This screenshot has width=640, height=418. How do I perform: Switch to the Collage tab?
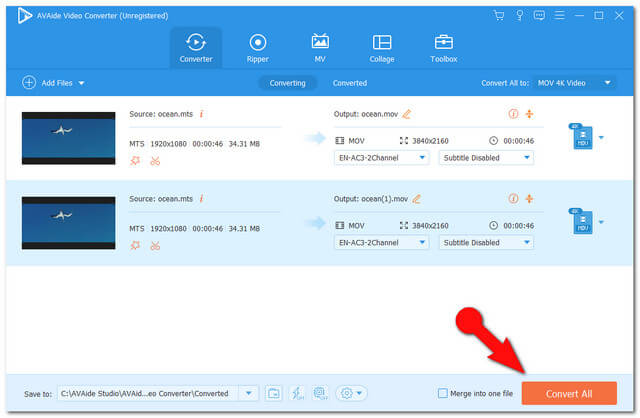pos(382,48)
